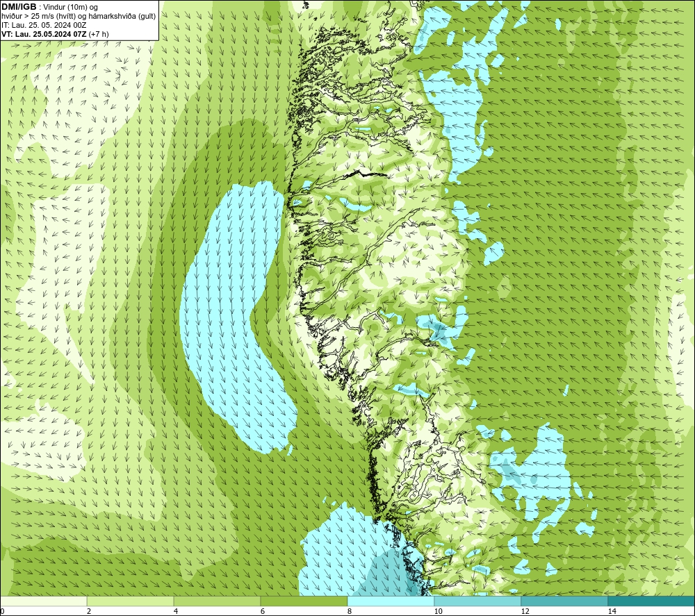Click the "14" label on the color scale

[612, 611]
